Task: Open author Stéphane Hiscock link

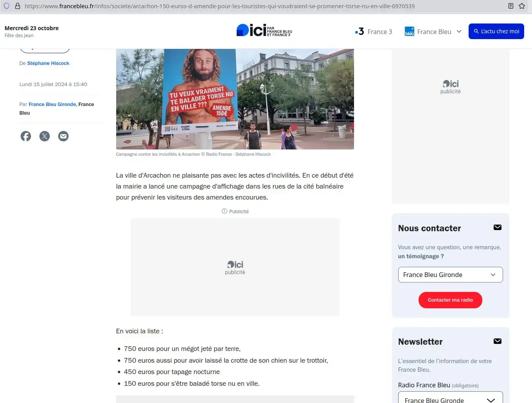Action: pos(48,63)
